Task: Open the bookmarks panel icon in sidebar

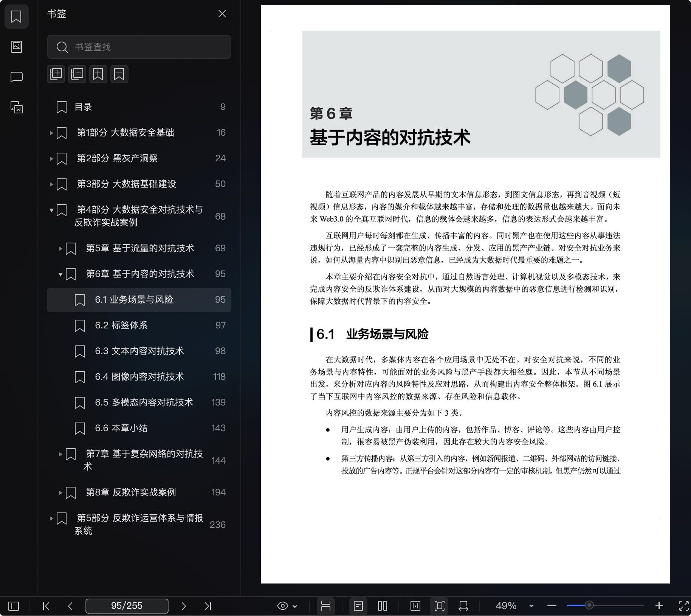Action: [16, 17]
